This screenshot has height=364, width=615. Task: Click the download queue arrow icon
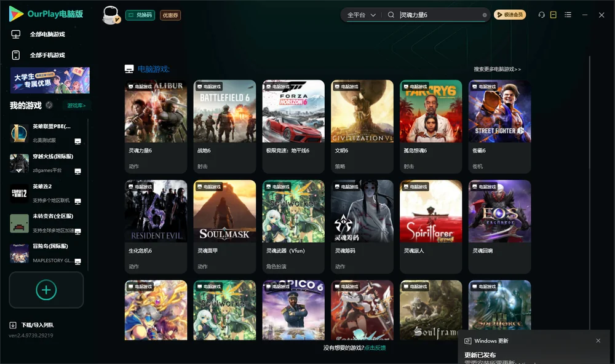(13, 325)
